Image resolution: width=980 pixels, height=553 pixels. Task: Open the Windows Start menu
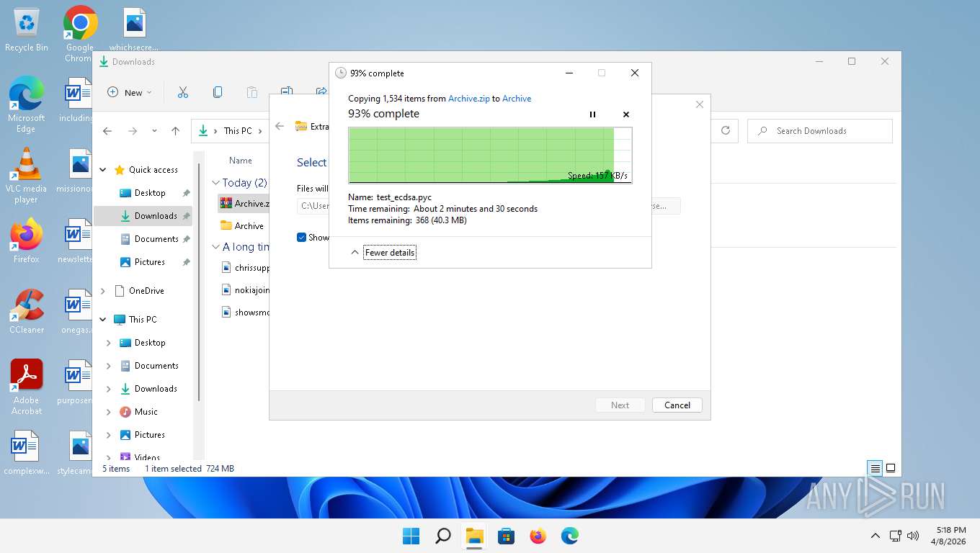click(x=411, y=536)
